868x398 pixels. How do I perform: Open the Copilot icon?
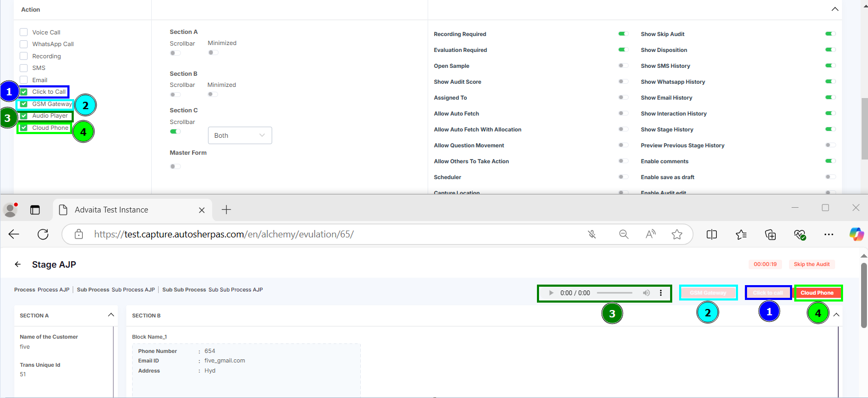(856, 234)
